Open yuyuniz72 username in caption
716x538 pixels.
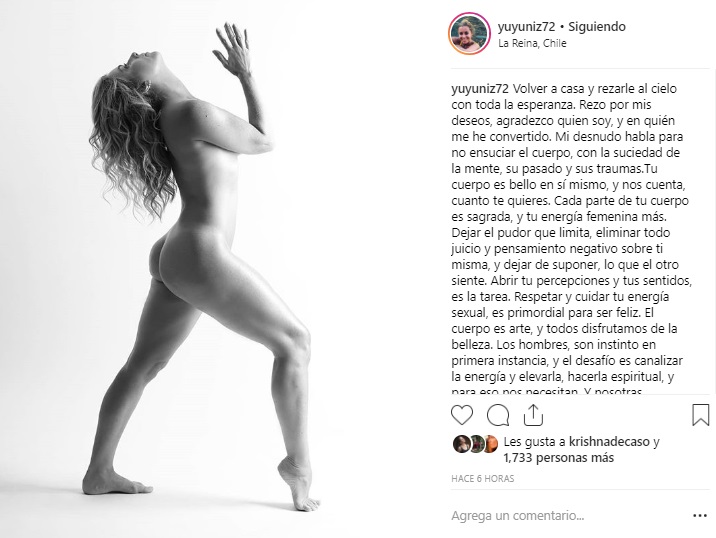[480, 89]
